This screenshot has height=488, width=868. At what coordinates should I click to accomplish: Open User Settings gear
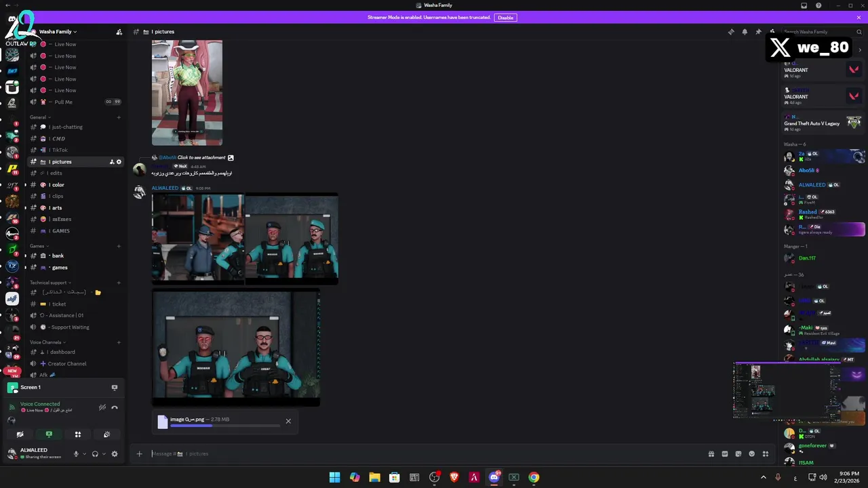[x=114, y=454]
